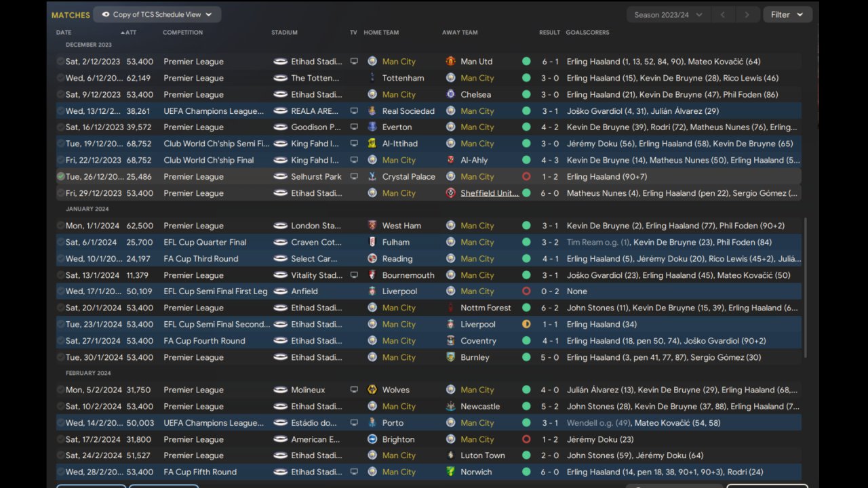Image resolution: width=868 pixels, height=488 pixels.
Task: Click the half-orange draw indicator for the 1-1 Liverpool match
Action: point(526,325)
